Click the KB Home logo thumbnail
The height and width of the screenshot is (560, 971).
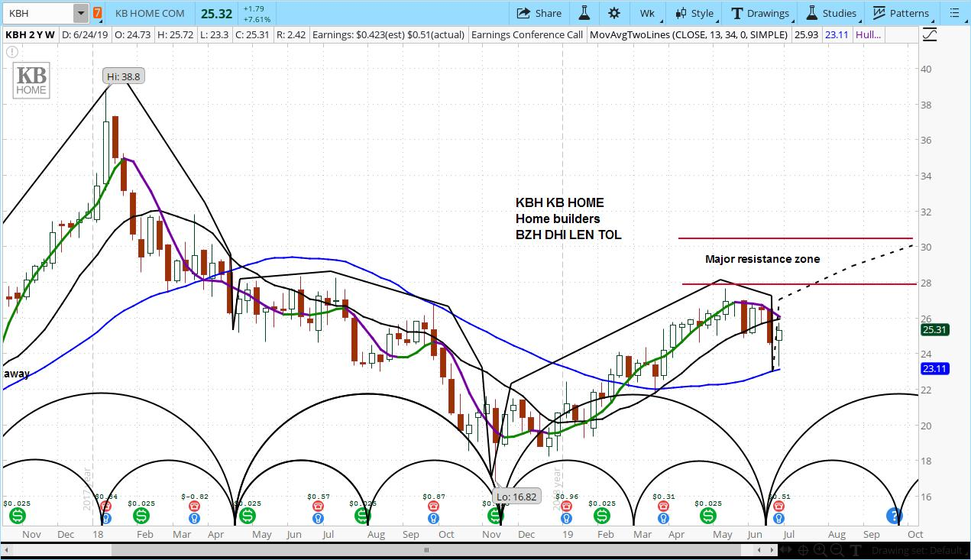[32, 80]
